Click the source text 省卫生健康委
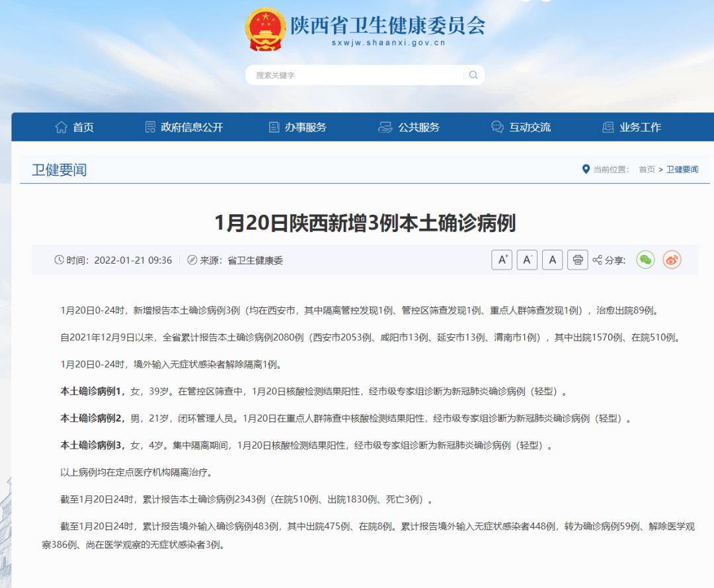Viewport: 714px width, 588px height. (255, 260)
